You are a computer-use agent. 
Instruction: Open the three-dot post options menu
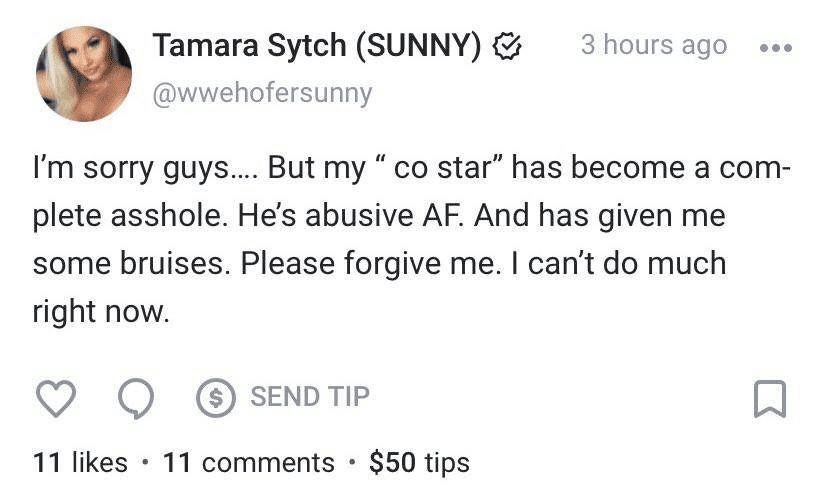773,47
